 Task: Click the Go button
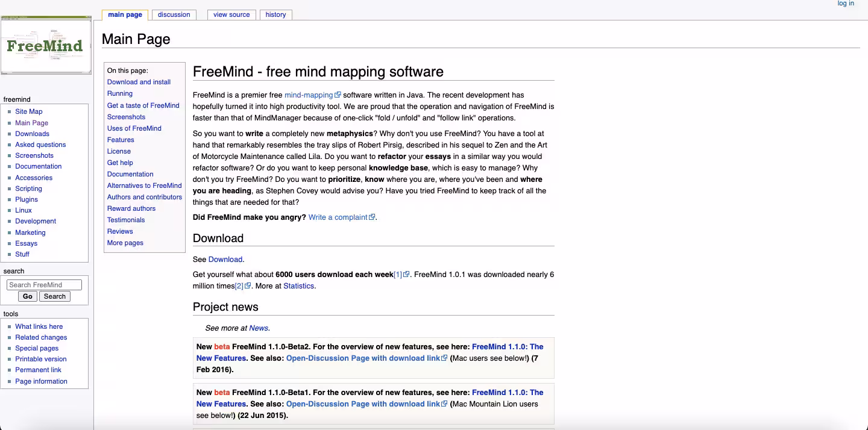tap(28, 296)
